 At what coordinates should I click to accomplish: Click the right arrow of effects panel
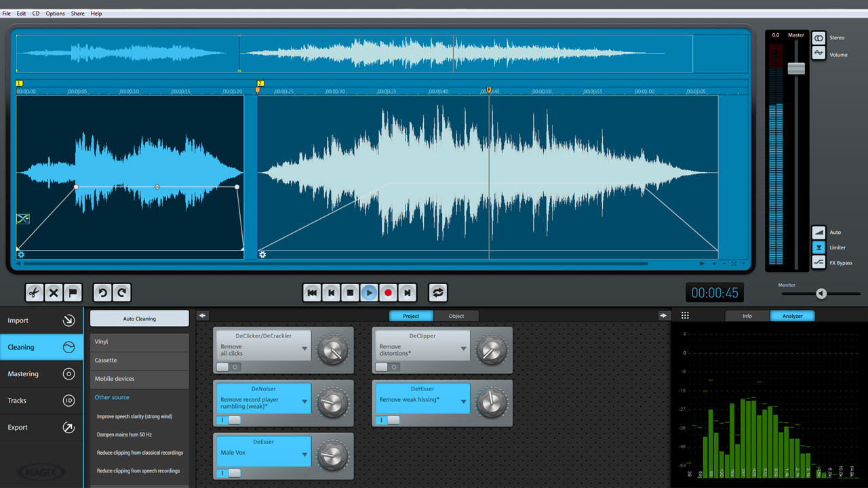coord(663,315)
